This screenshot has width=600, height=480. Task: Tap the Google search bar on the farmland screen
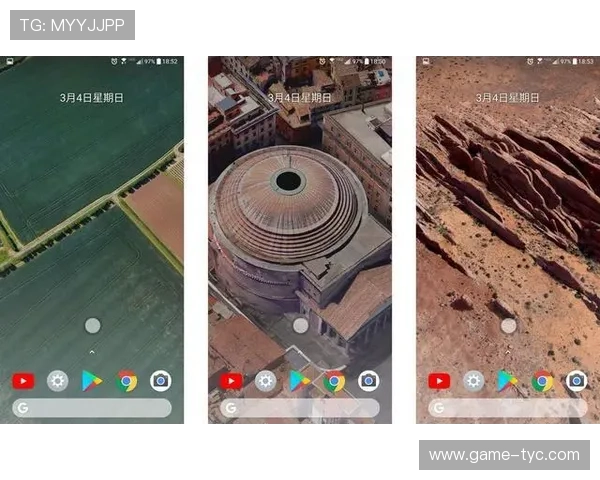pos(92,408)
